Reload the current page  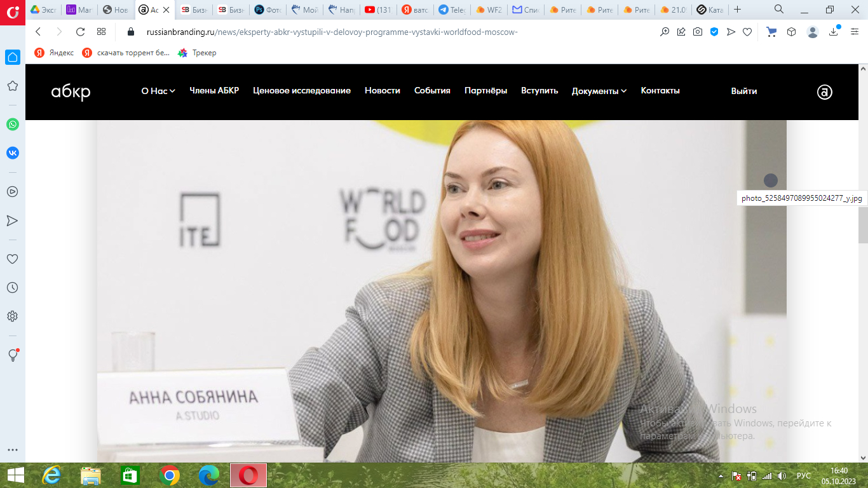tap(80, 32)
